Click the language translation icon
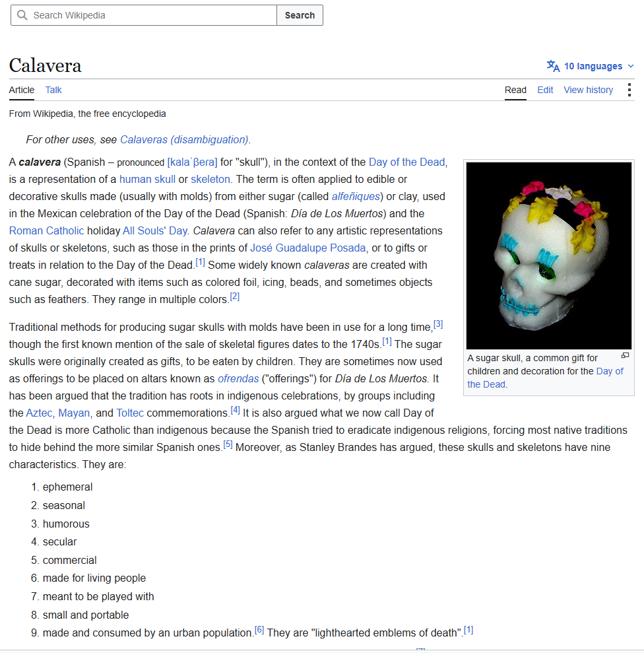 [553, 66]
